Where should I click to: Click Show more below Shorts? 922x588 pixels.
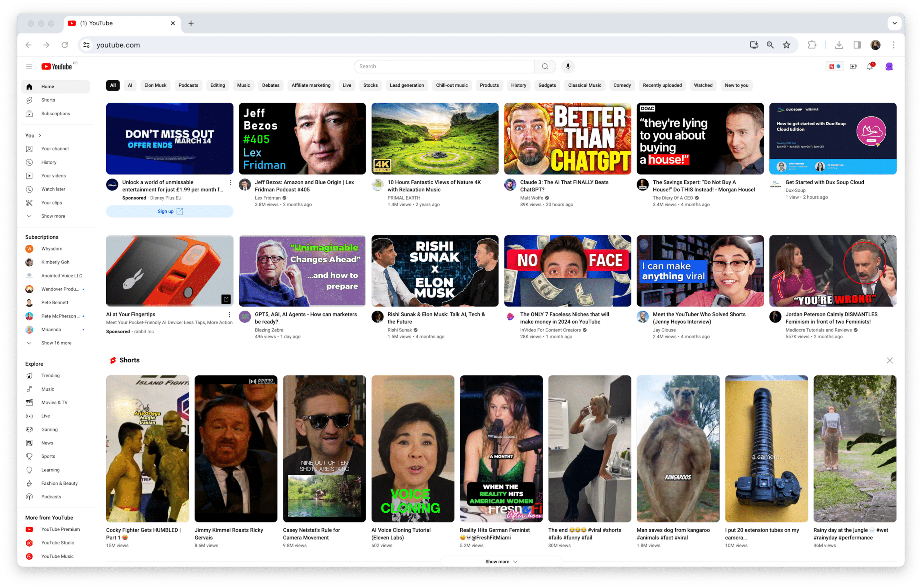point(501,562)
